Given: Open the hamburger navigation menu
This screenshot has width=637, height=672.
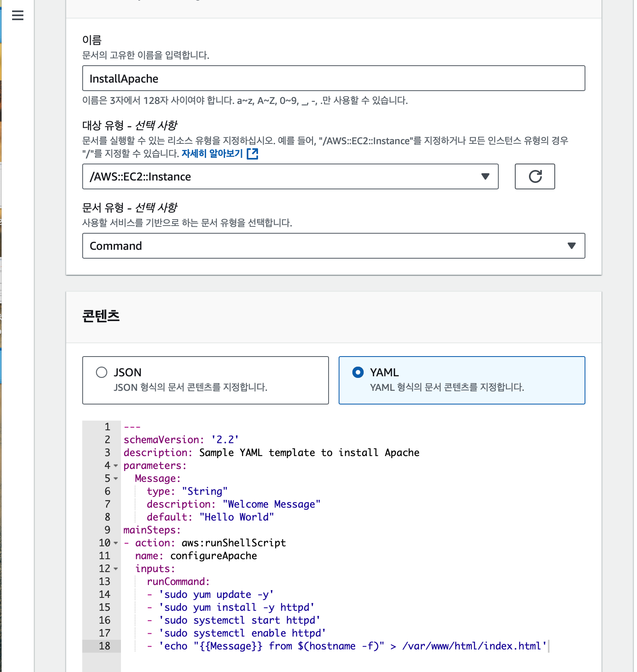Looking at the screenshot, I should pyautogui.click(x=18, y=16).
